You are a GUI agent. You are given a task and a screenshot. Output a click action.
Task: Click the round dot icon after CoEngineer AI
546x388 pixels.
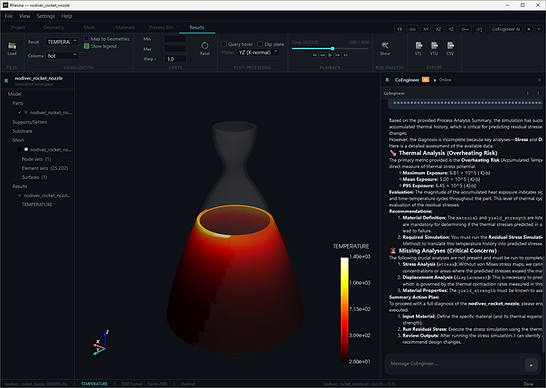[529, 29]
